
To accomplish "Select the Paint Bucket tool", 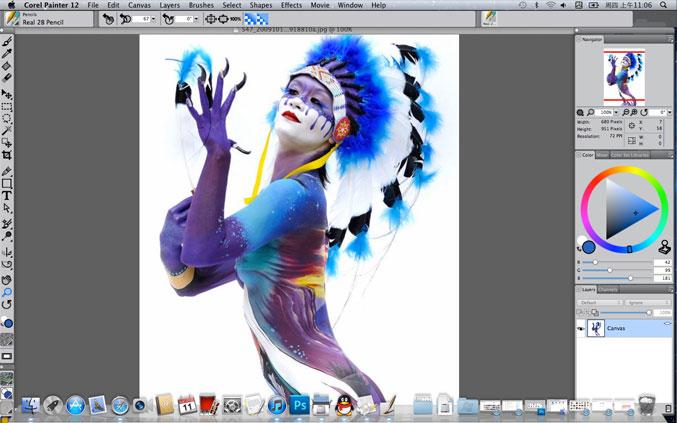I will coord(7,66).
